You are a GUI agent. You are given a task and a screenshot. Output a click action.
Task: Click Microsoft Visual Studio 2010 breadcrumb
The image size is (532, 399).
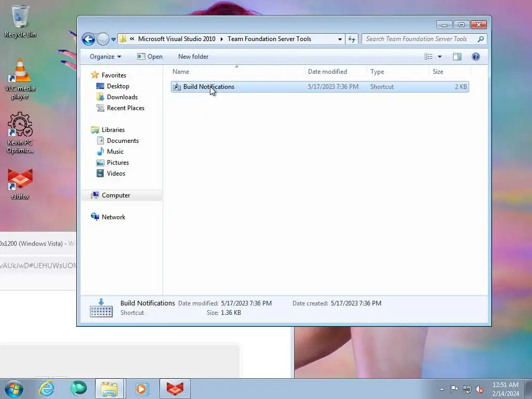click(177, 39)
